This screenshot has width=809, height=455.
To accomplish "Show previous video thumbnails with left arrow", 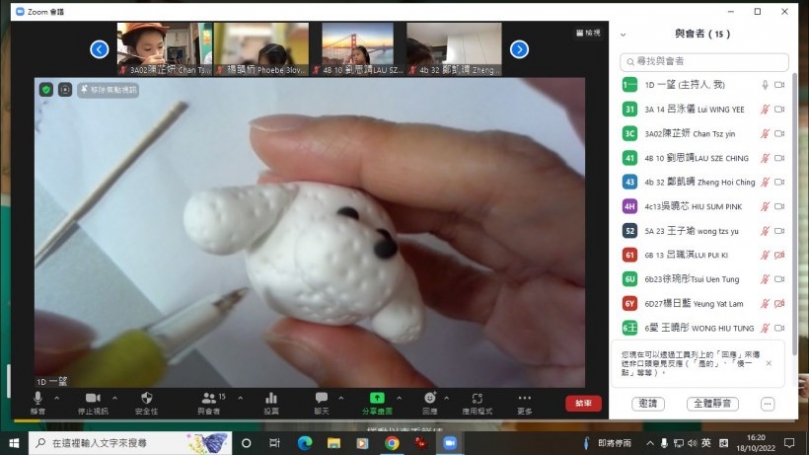I will click(x=99, y=50).
